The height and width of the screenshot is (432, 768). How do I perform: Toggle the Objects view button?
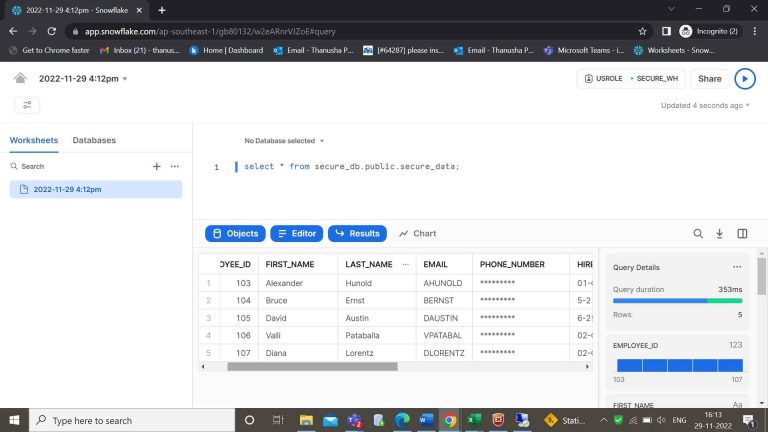tap(235, 234)
